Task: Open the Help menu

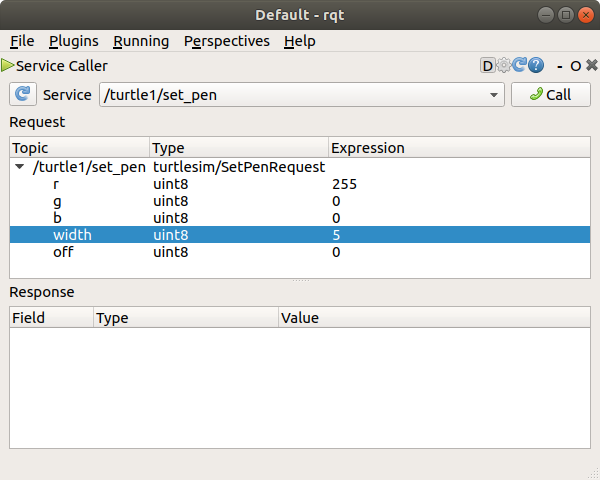Action: 300,41
